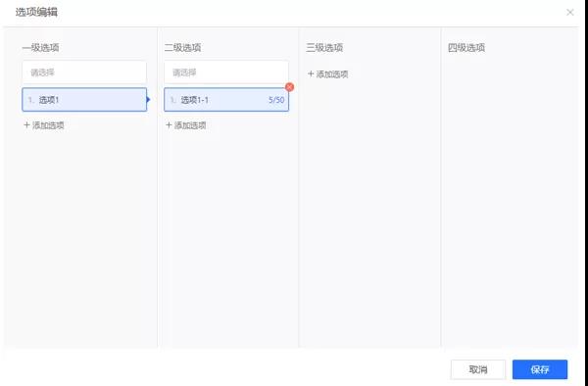
Task: Click the 一级选项 column header
Action: (40, 48)
